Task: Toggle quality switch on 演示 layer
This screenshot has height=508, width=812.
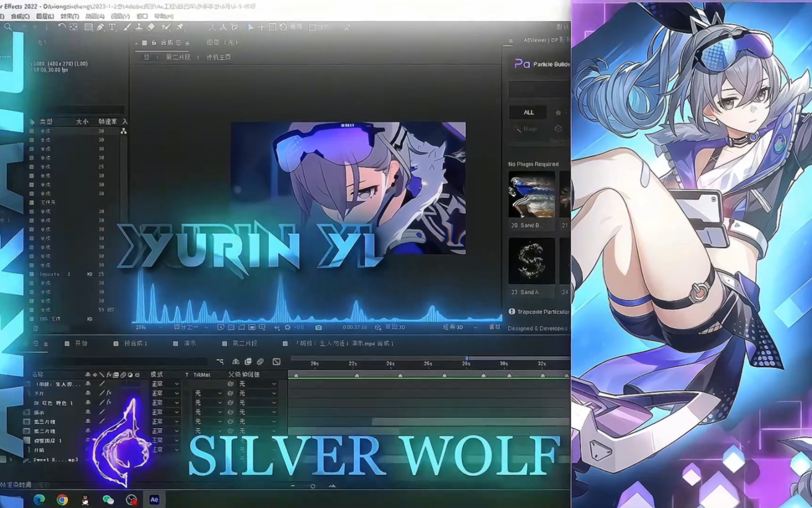Action: (102, 412)
